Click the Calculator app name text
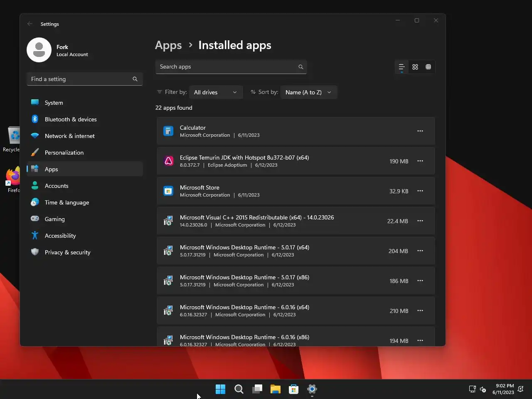532x399 pixels. [x=193, y=128]
